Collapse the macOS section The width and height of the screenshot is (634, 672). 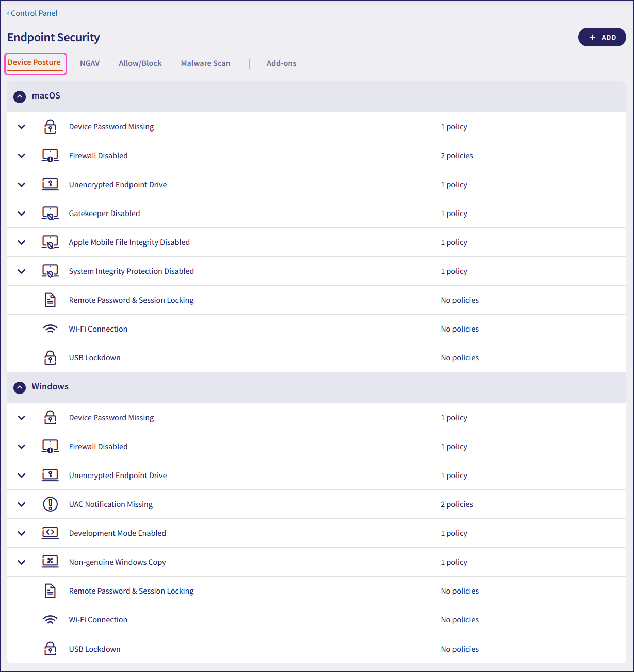[20, 96]
